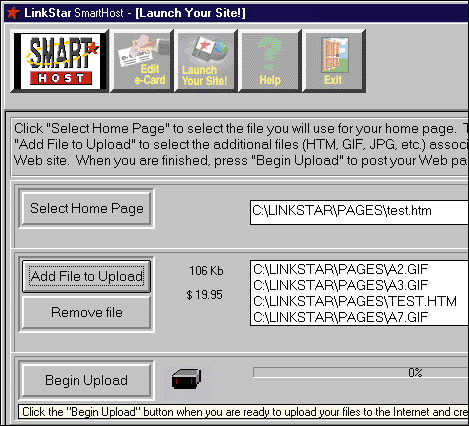The width and height of the screenshot is (469, 426).
Task: Start transfer with Begin Upload button
Action: [87, 380]
